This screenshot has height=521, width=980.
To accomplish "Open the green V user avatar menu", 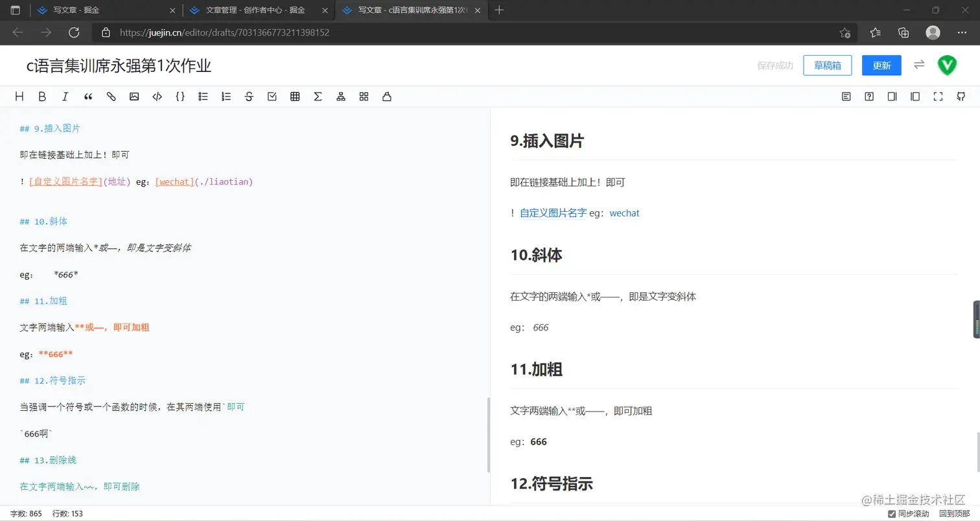I will point(947,65).
